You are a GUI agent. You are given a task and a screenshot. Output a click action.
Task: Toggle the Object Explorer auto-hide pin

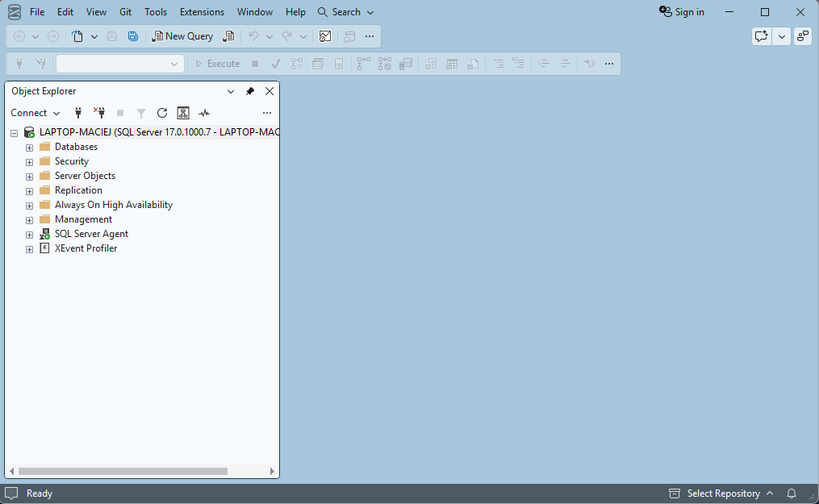pos(250,91)
